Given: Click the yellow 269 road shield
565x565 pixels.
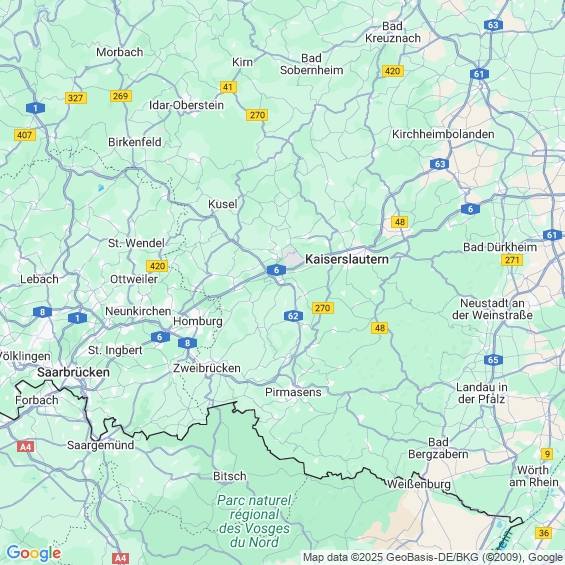Looking at the screenshot, I should (121, 96).
